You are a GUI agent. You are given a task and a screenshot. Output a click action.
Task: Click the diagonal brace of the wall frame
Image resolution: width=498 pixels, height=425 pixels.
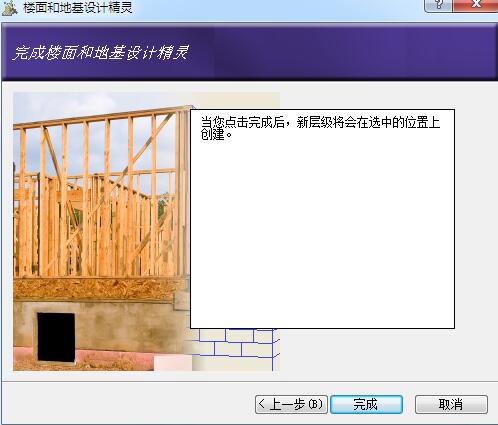(148, 142)
